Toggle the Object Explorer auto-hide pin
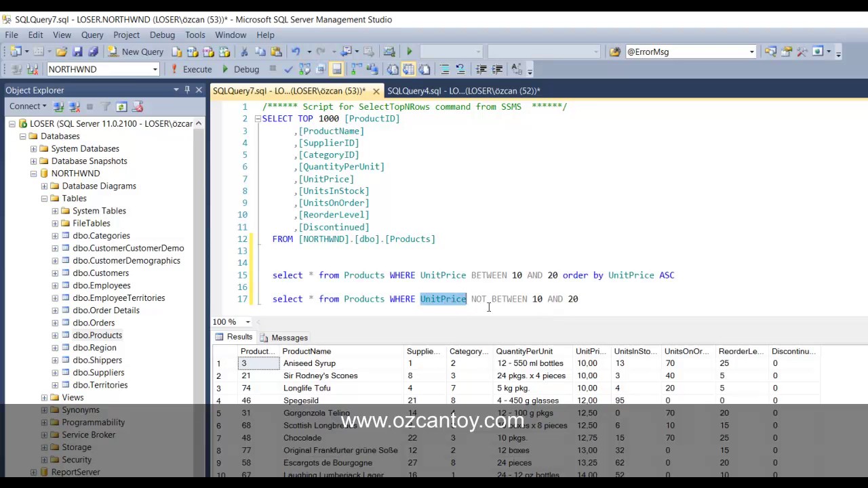Screen dimensions: 868x488 click(x=187, y=89)
